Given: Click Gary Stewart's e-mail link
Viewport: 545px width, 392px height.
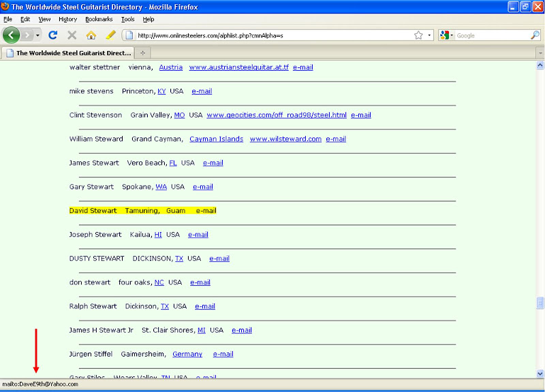Looking at the screenshot, I should (203, 187).
